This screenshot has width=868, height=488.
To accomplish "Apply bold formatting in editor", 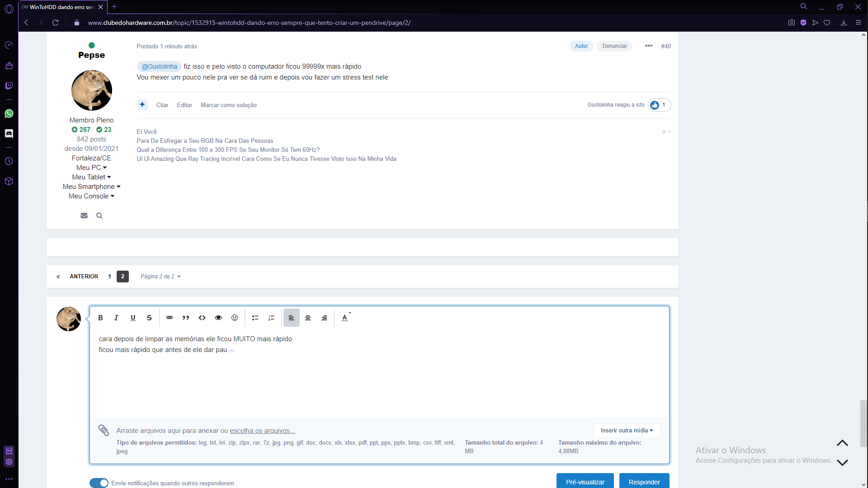I will pyautogui.click(x=100, y=318).
